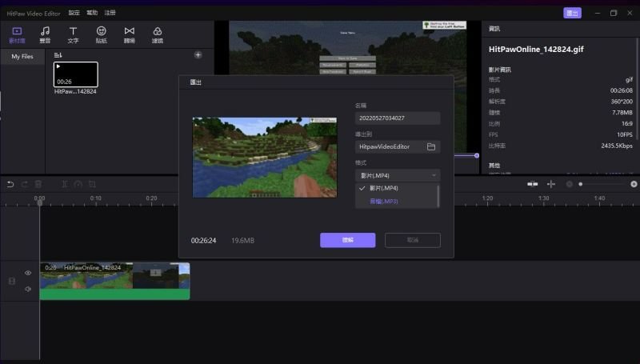Click the play icon on the HitPaw media thumbnail

(x=58, y=66)
